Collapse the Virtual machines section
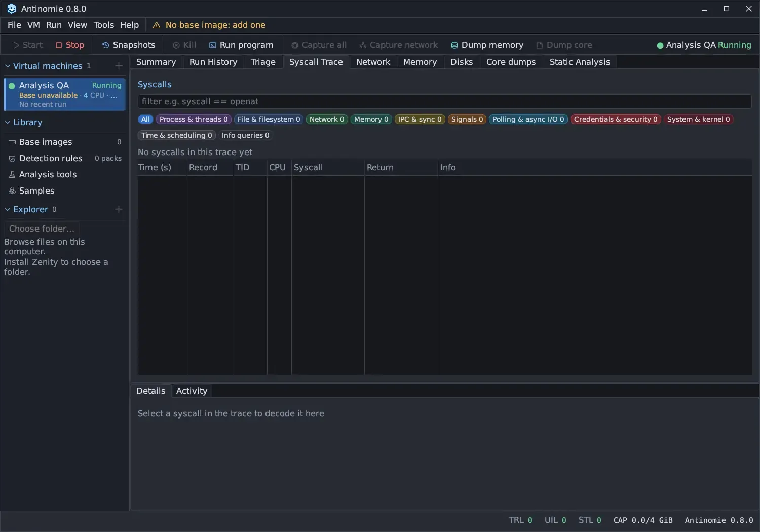The width and height of the screenshot is (760, 532). point(8,66)
